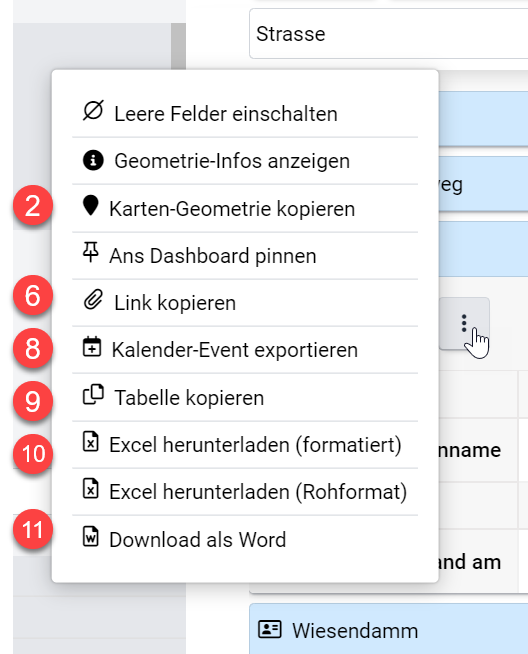
Task: Click the gray scrollbar thumb in left panel
Action: tap(179, 48)
